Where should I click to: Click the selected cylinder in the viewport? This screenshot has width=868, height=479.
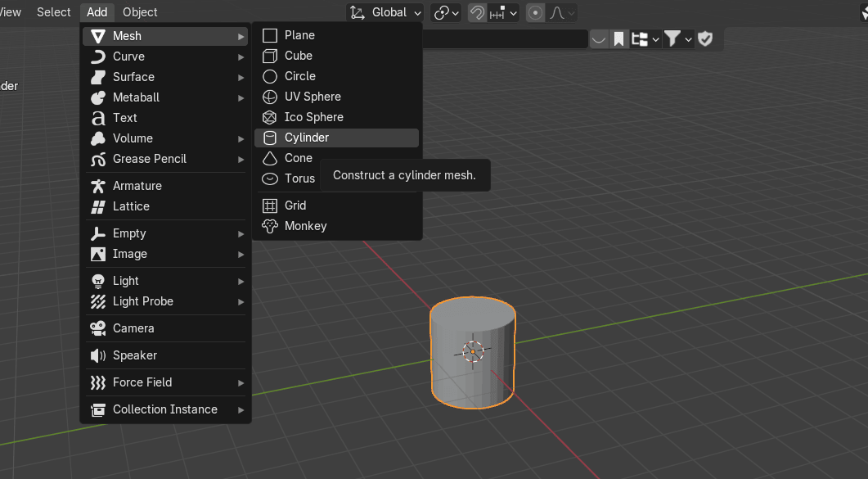[472, 368]
